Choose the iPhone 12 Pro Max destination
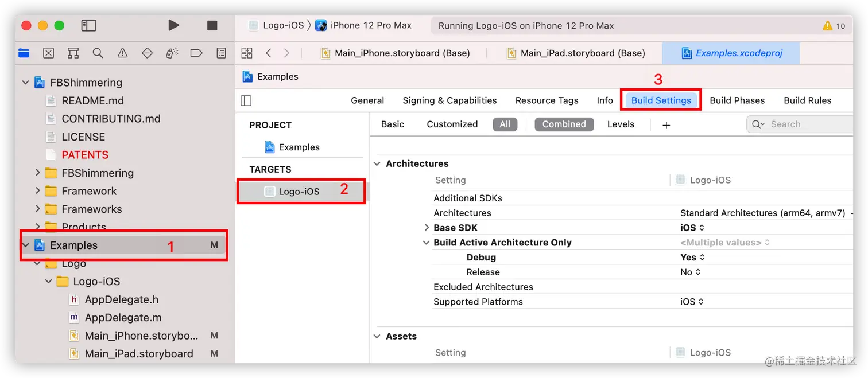The image size is (868, 378). coord(363,25)
